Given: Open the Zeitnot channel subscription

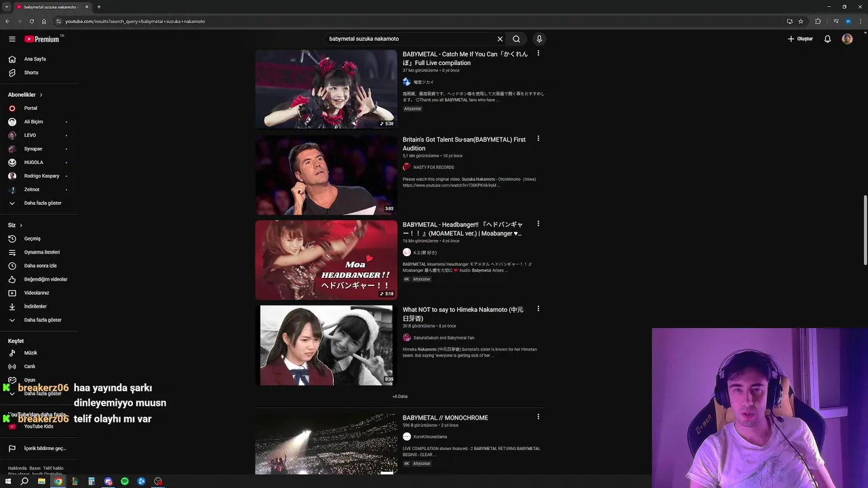Looking at the screenshot, I should click(x=39, y=190).
